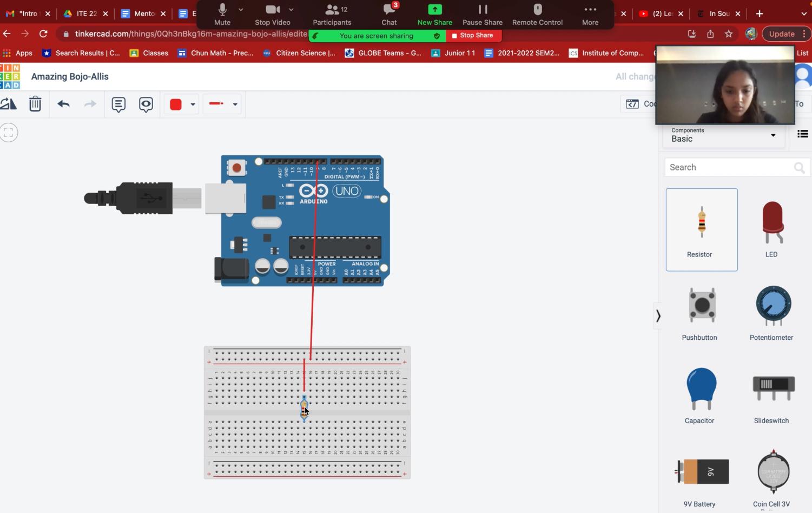Go back in browser

coord(7,34)
